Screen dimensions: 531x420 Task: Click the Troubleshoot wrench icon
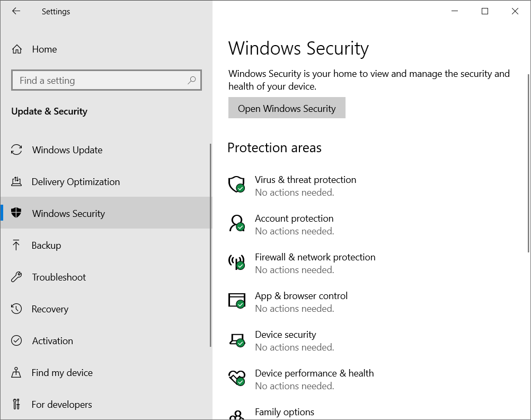(x=16, y=277)
